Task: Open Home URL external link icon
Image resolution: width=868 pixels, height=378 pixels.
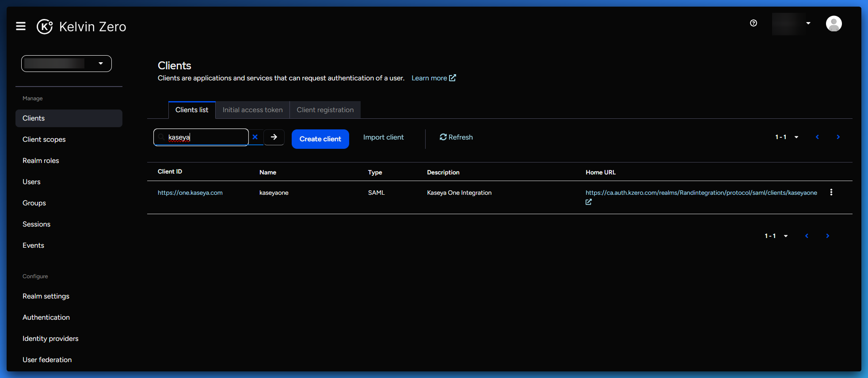Action: 589,202
